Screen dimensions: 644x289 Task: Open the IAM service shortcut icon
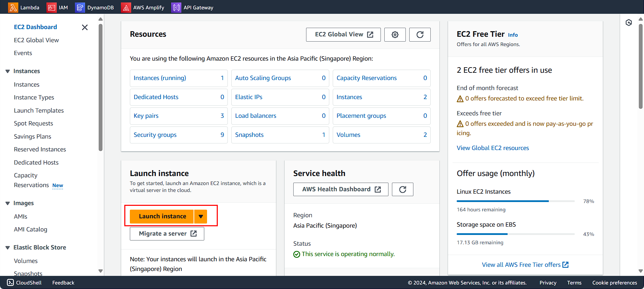click(x=52, y=7)
